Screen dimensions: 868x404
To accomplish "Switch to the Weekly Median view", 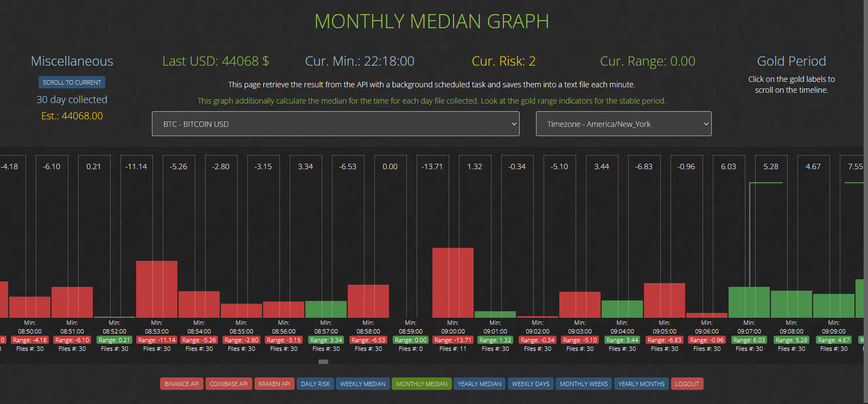I will tap(362, 384).
